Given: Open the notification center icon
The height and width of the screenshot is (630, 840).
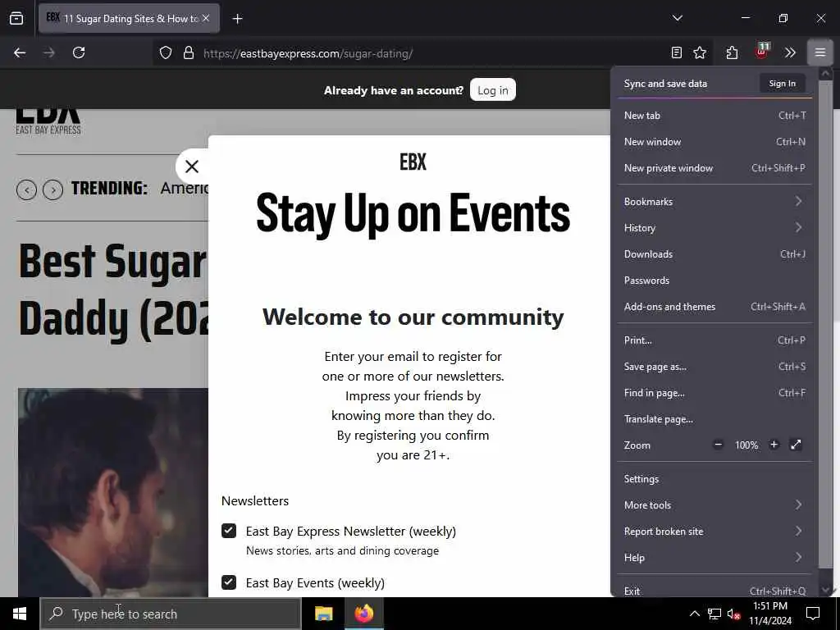Looking at the screenshot, I should coord(813,614).
